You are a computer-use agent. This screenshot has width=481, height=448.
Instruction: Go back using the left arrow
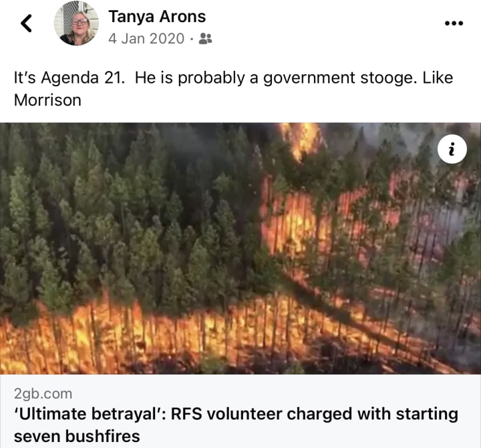(x=26, y=23)
